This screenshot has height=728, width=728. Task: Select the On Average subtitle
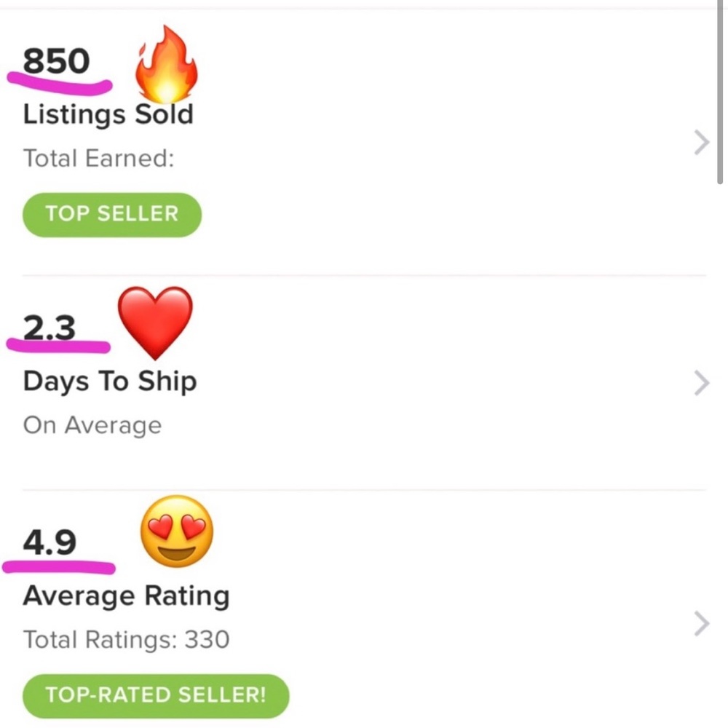(92, 425)
